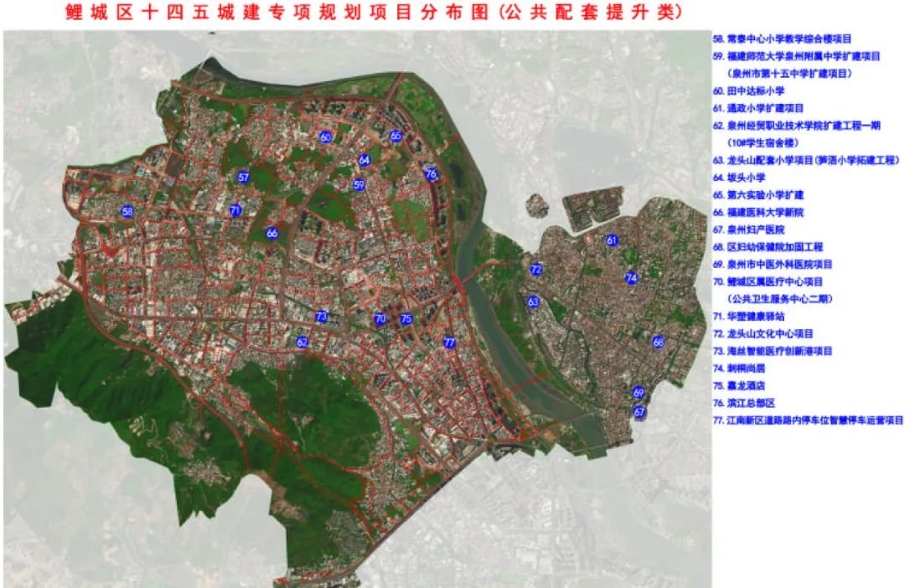Select the marker numbered 62
This screenshot has height=588, width=905.
click(x=303, y=342)
